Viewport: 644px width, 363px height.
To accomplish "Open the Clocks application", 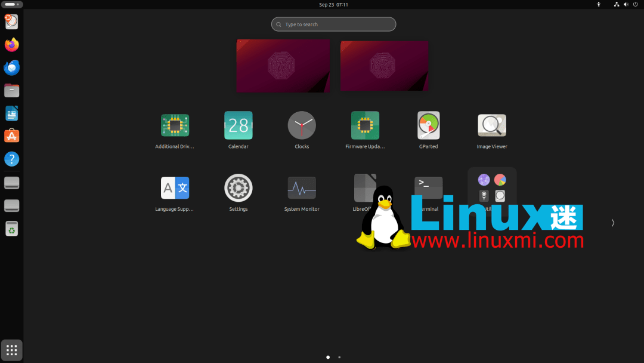I will 302,125.
